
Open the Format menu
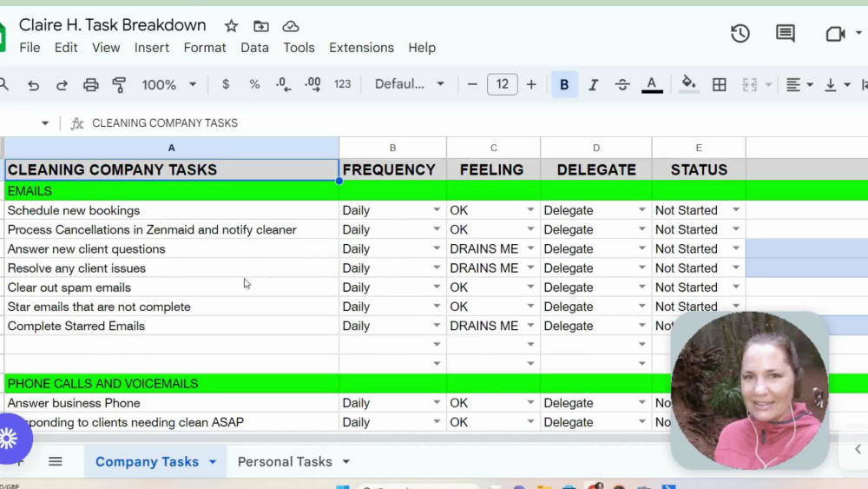(x=205, y=48)
